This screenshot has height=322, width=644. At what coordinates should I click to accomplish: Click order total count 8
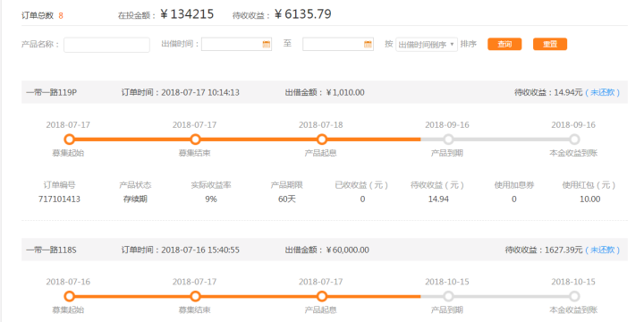click(61, 15)
